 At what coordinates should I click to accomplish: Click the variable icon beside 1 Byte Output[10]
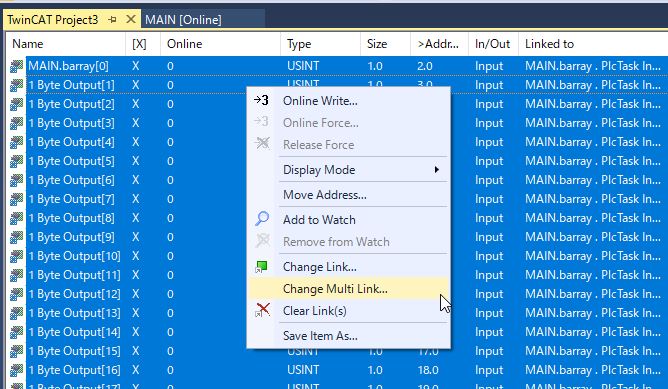tap(16, 256)
